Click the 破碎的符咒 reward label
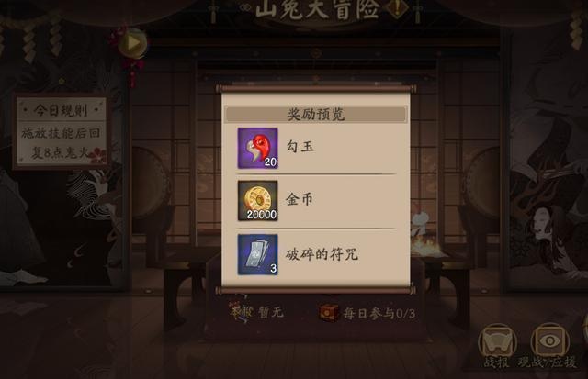 [322, 254]
